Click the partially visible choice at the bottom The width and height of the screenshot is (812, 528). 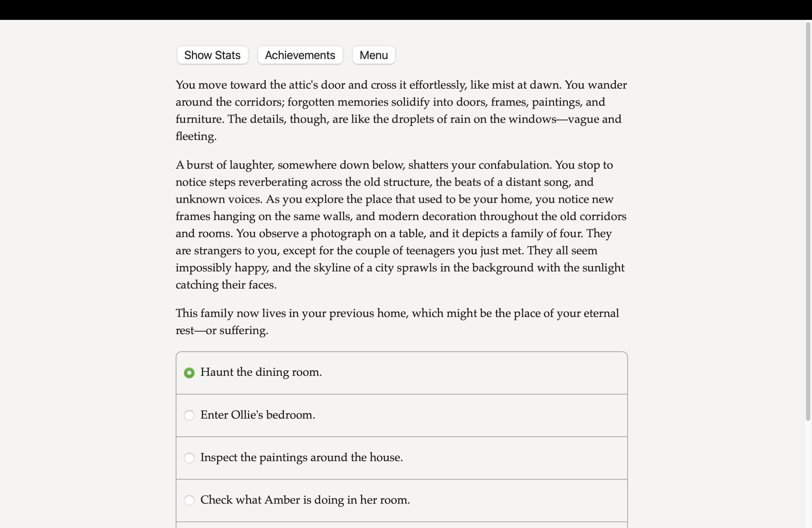(x=401, y=526)
